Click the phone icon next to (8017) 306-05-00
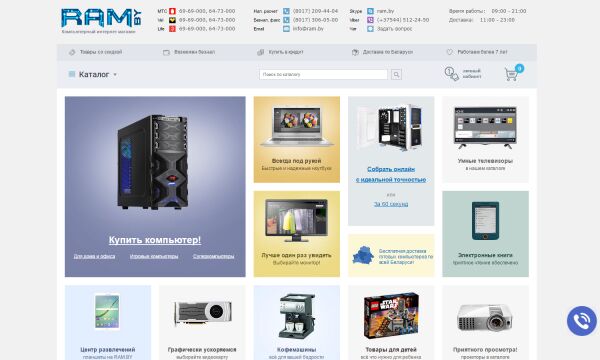Viewport: 600px width, 360px height. coord(286,20)
